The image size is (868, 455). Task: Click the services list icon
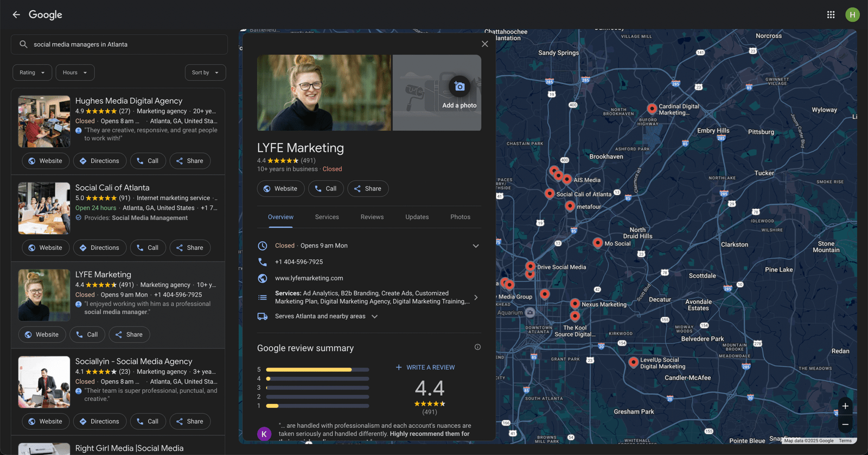(x=263, y=298)
